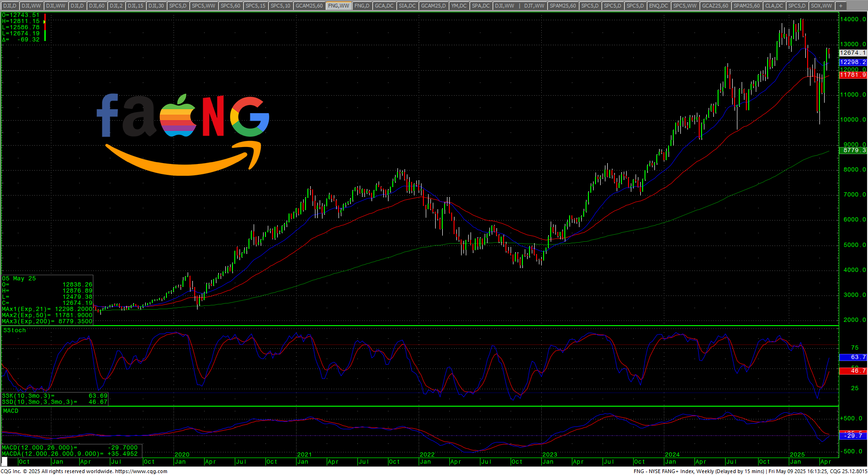This screenshot has width=868, height=475.
Task: Click the O=12743.51 open value at top-left
Action: 21,15
